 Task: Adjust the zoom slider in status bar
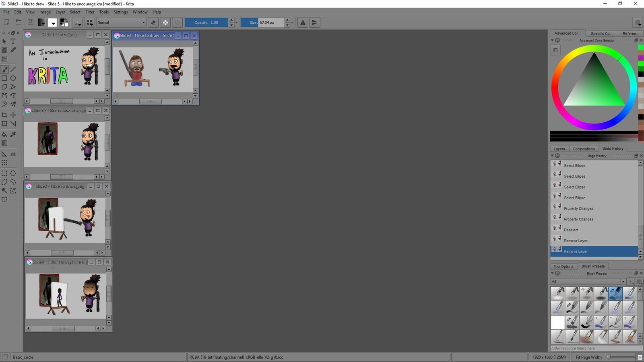[x=622, y=357]
